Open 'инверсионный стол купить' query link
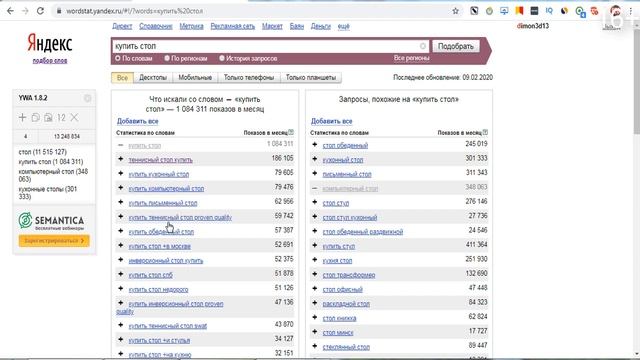Image resolution: width=640 pixels, height=360 pixels. (x=166, y=260)
